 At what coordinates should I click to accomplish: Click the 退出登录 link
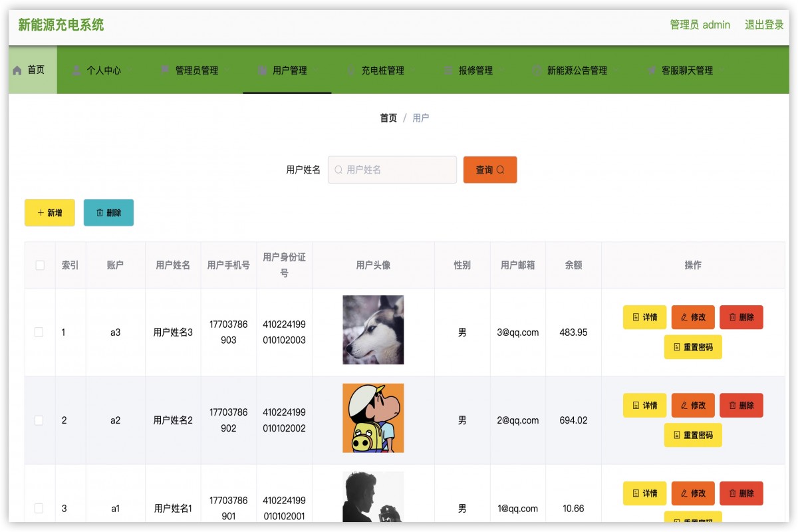tap(763, 25)
